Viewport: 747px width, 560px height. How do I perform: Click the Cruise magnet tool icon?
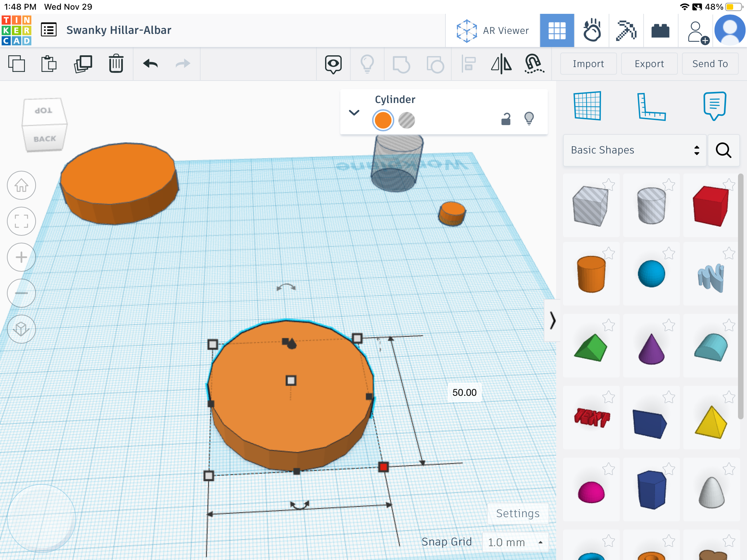pyautogui.click(x=534, y=64)
